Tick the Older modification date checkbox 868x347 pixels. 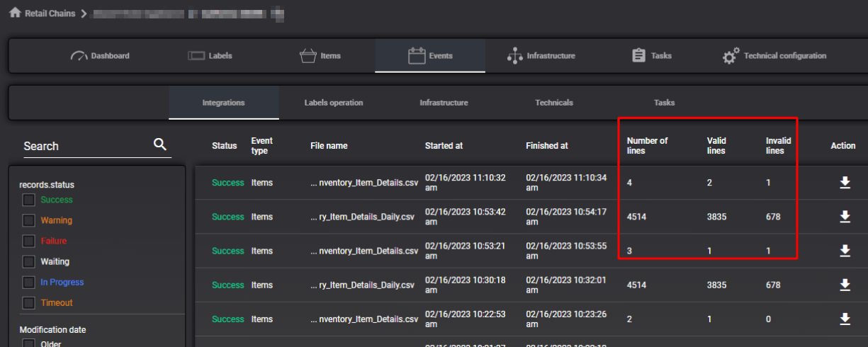click(28, 343)
